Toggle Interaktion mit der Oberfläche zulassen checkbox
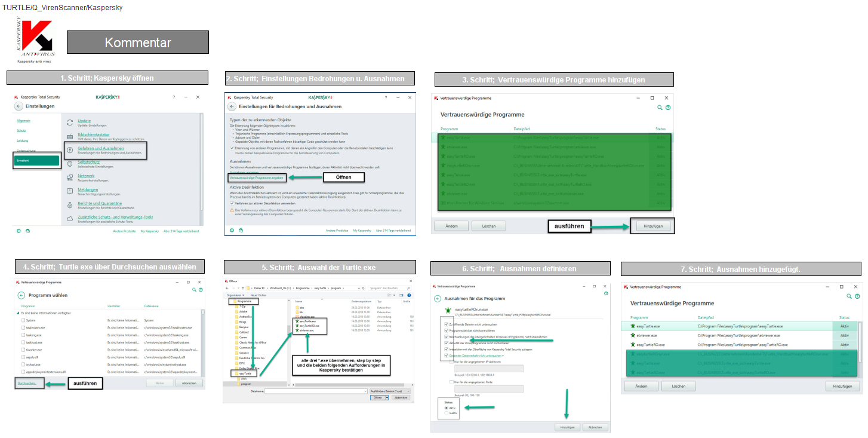The image size is (868, 438). [x=446, y=350]
